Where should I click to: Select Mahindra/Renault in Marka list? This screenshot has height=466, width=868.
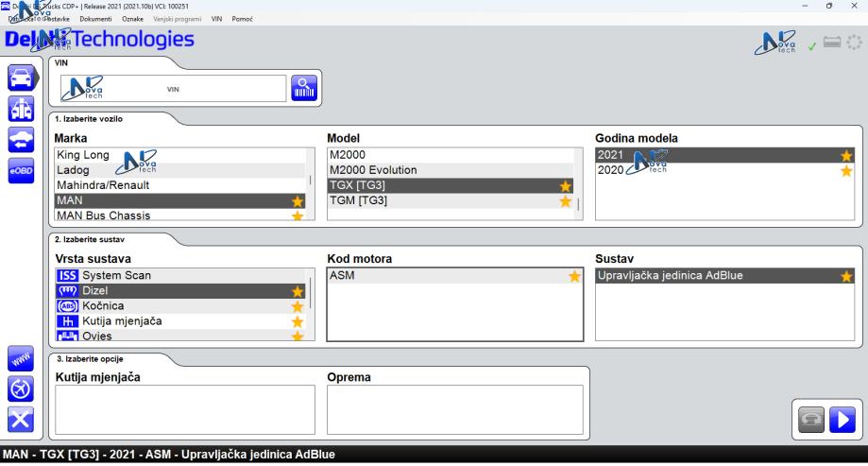(x=179, y=185)
